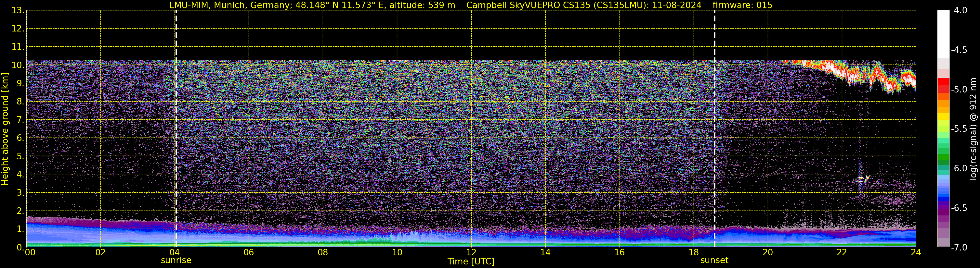The height and width of the screenshot is (268, 980).
Task: Click the time axis tick label '14'
Action: [545, 252]
